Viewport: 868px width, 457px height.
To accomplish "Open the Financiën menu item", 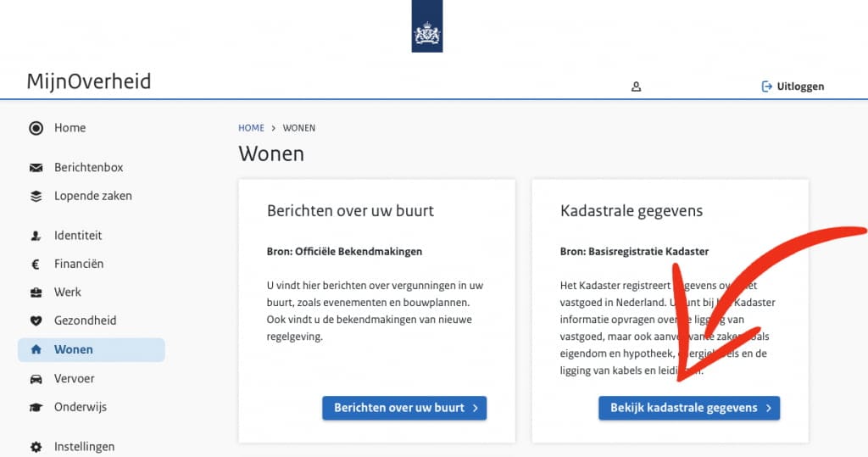I will 79,264.
